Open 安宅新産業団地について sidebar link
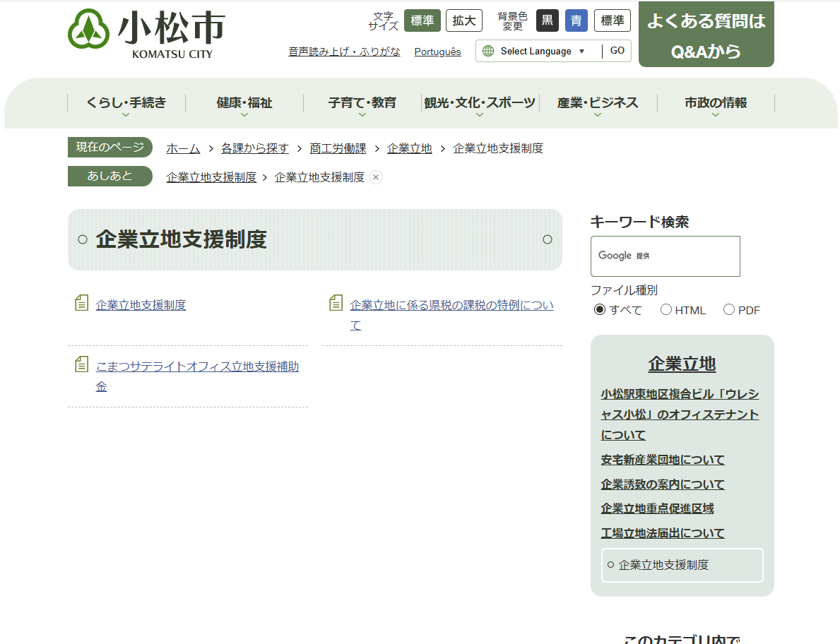Image resolution: width=840 pixels, height=644 pixels. 663,460
